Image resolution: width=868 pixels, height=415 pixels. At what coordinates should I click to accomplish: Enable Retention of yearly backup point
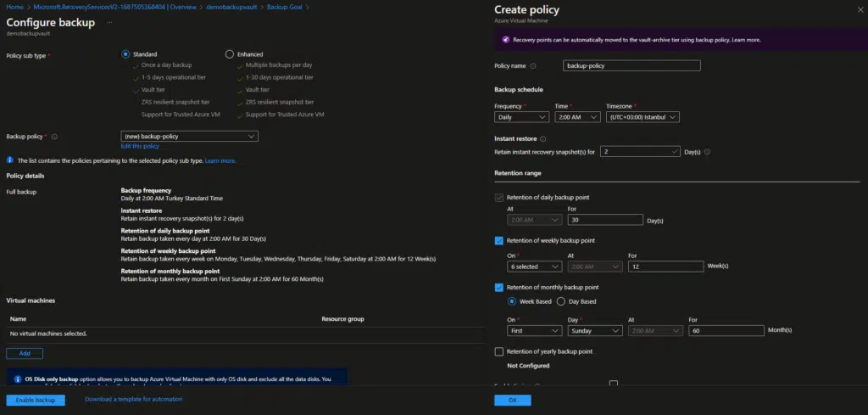[498, 352]
